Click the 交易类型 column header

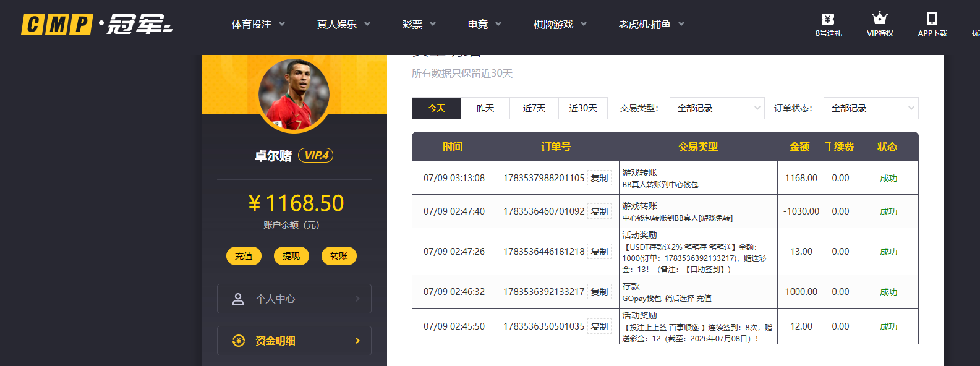tap(698, 147)
